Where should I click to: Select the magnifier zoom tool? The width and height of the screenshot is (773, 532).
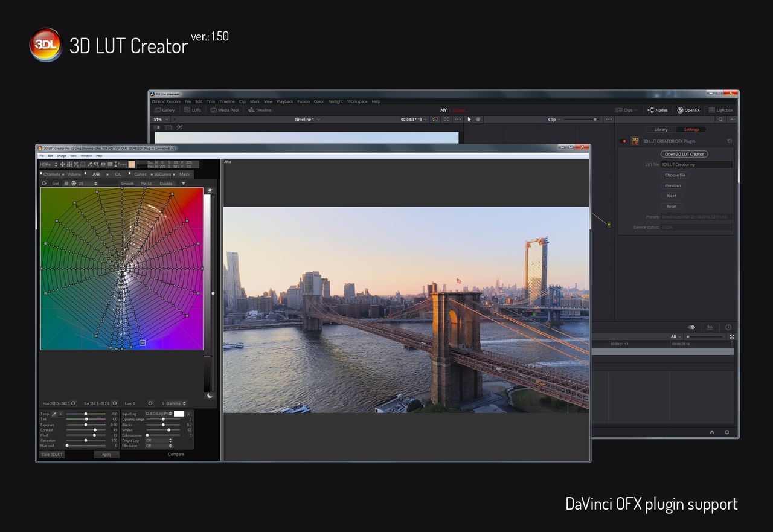pos(97,164)
